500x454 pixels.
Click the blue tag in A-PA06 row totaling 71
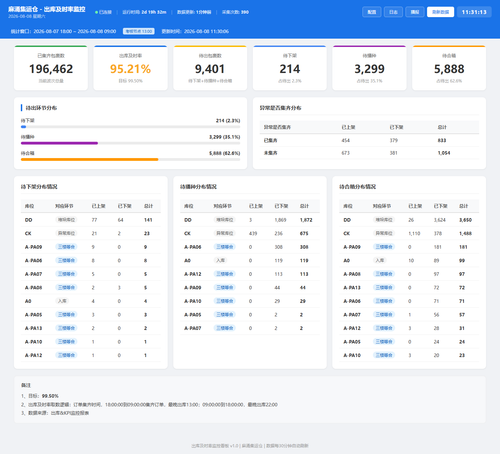pyautogui.click(x=384, y=301)
